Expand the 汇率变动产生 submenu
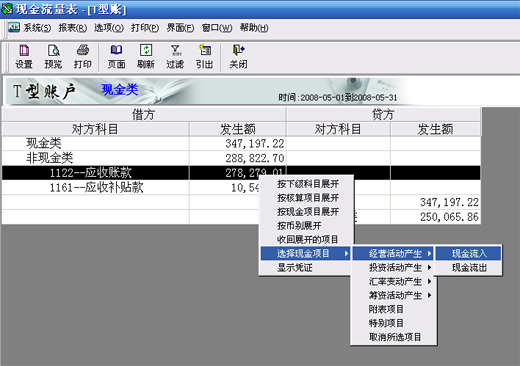The width and height of the screenshot is (520, 366). click(394, 282)
